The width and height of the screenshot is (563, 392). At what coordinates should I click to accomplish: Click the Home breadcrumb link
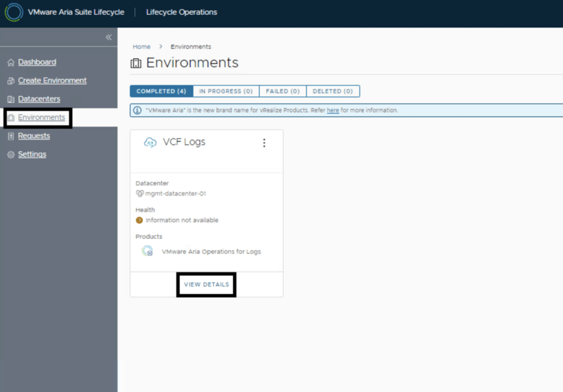(x=141, y=47)
